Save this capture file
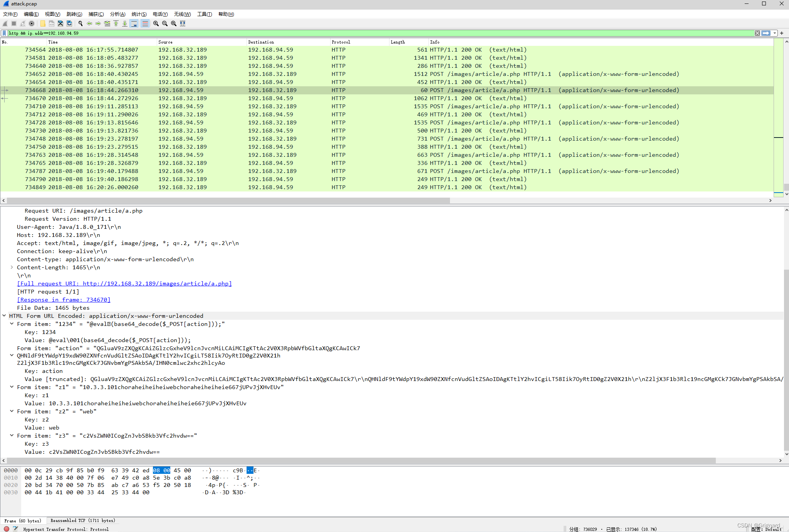The width and height of the screenshot is (789, 532). pos(52,23)
